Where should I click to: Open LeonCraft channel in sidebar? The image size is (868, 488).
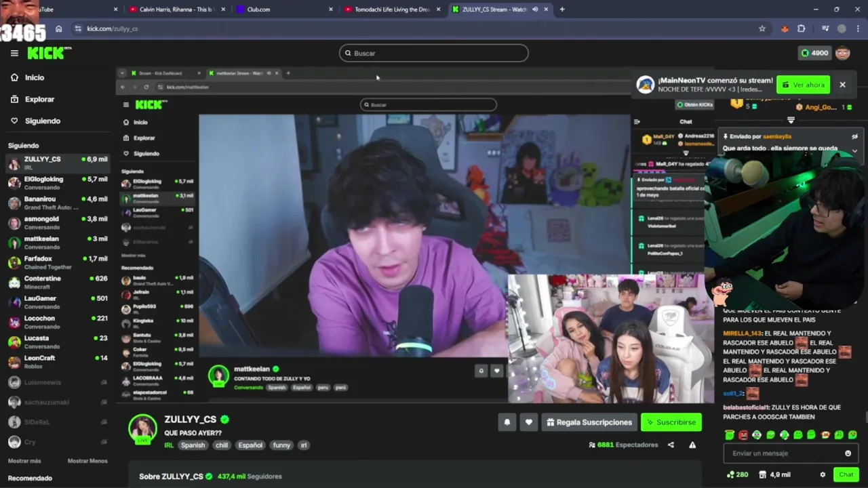58,361
